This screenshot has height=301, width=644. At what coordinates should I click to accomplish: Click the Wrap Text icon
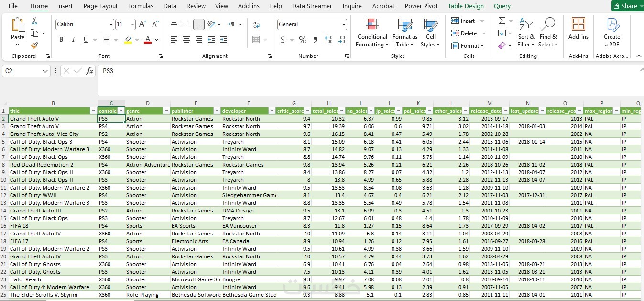pos(257,24)
